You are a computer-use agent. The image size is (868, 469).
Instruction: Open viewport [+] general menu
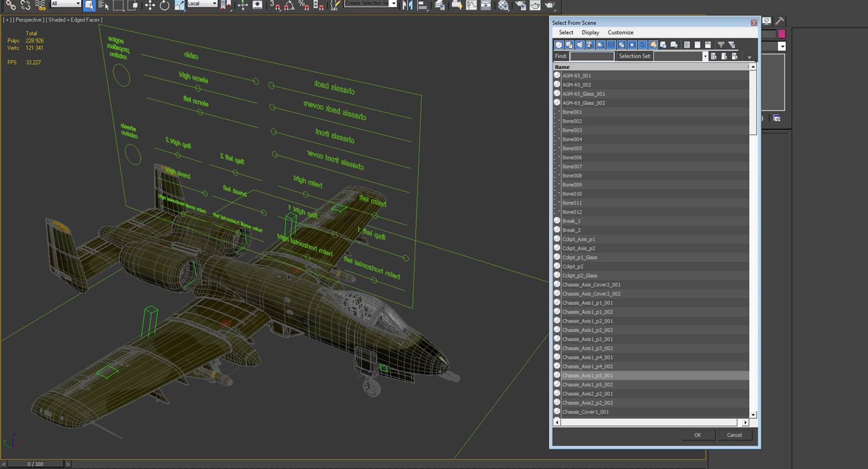pos(7,20)
